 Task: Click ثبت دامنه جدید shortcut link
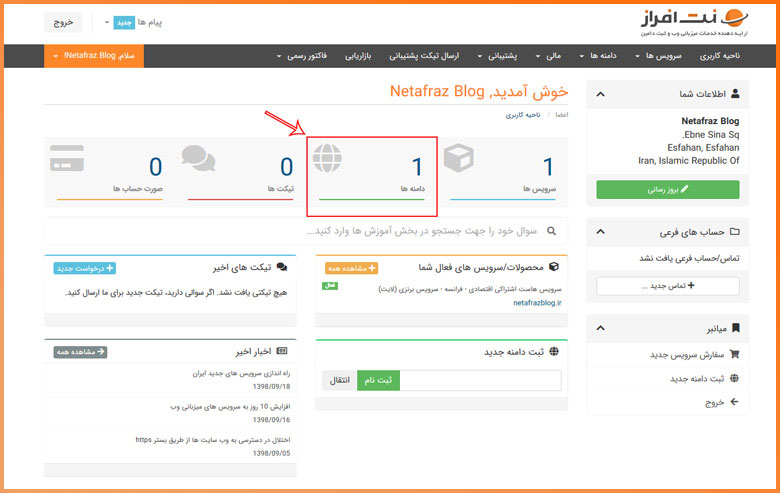click(x=696, y=379)
